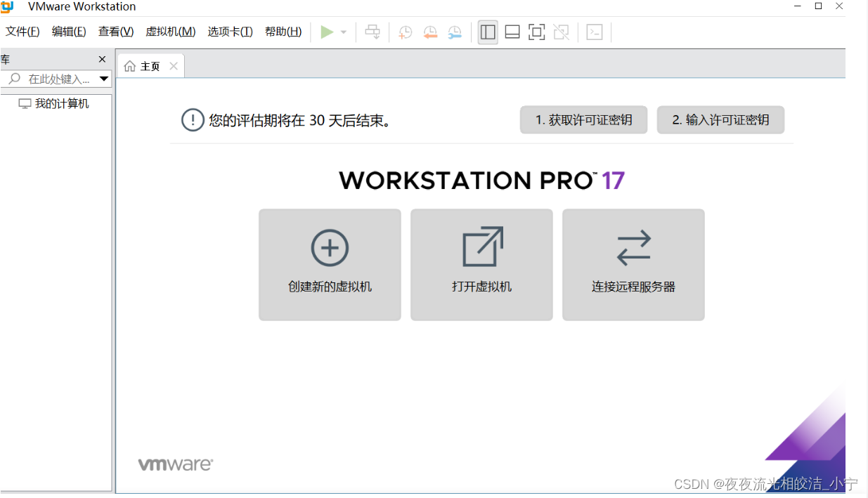Open the power options dropdown arrow beside the play icon
Viewport: 868px width, 498px height.
point(344,32)
